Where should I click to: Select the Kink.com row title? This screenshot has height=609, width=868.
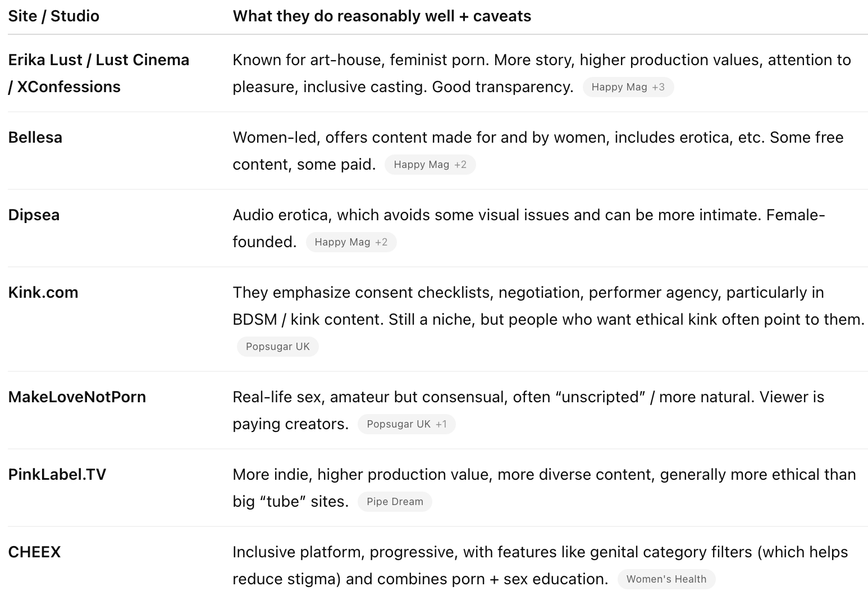(43, 292)
